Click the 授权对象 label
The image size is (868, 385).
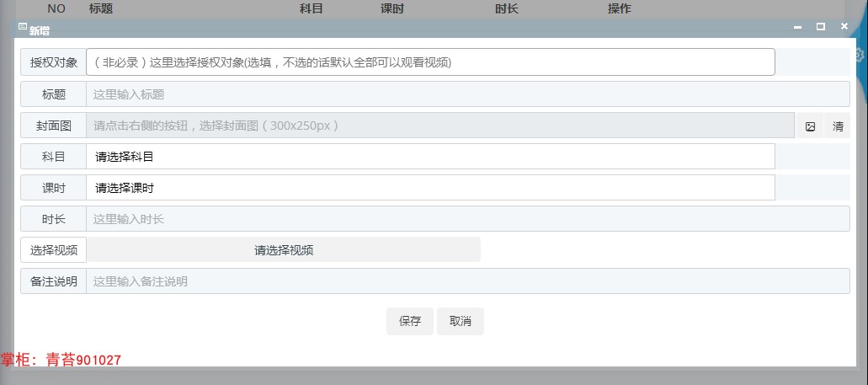[x=54, y=62]
